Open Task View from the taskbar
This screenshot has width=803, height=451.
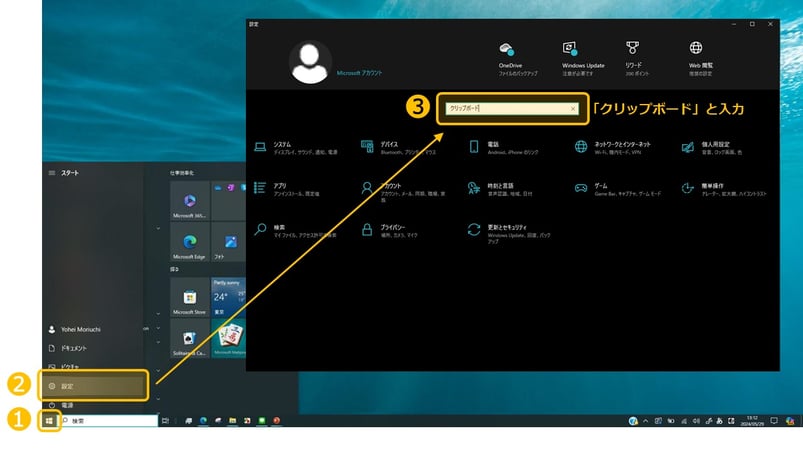pos(165,421)
